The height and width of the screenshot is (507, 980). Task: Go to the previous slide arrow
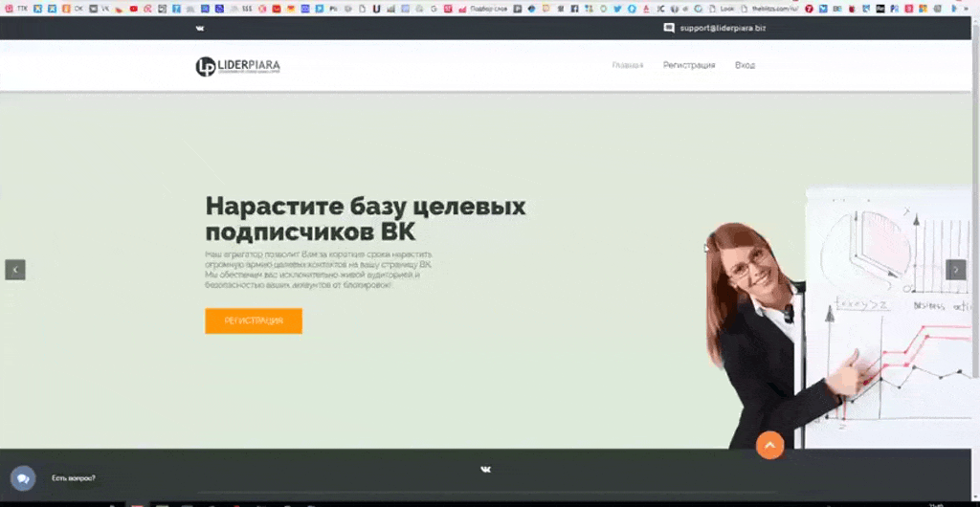[15, 270]
